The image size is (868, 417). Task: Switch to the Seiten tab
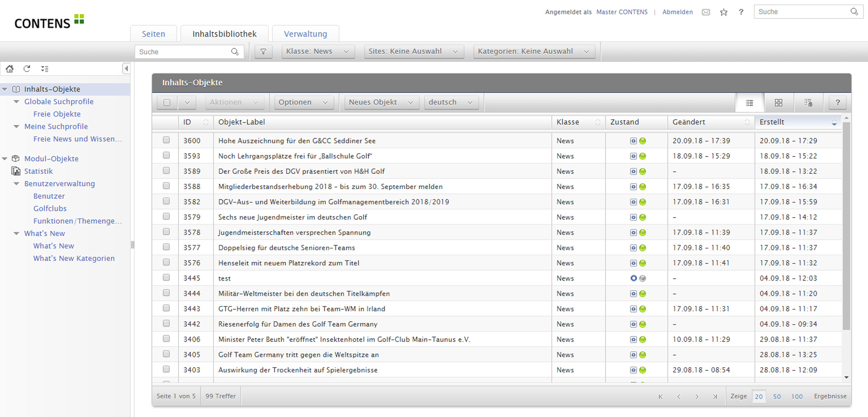pos(153,34)
